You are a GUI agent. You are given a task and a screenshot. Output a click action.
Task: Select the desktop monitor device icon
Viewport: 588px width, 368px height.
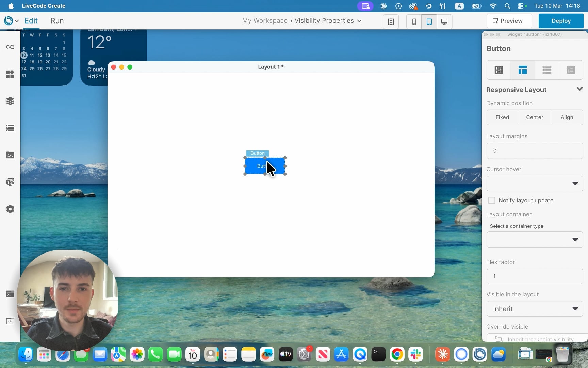(444, 21)
